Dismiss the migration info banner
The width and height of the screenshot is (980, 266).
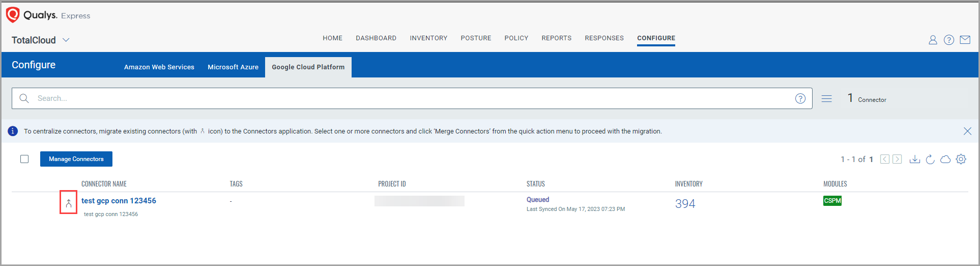(967, 131)
